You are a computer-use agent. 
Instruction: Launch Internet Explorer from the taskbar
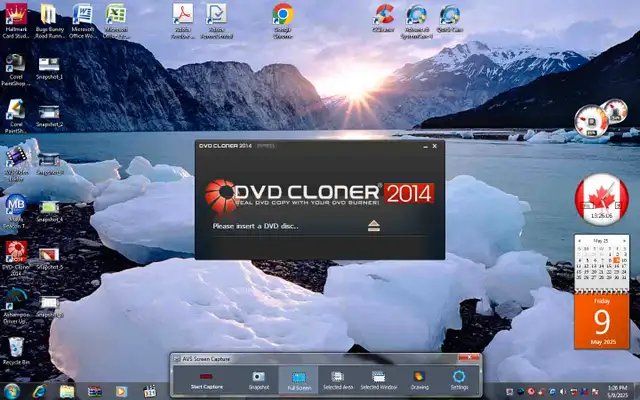click(x=40, y=391)
